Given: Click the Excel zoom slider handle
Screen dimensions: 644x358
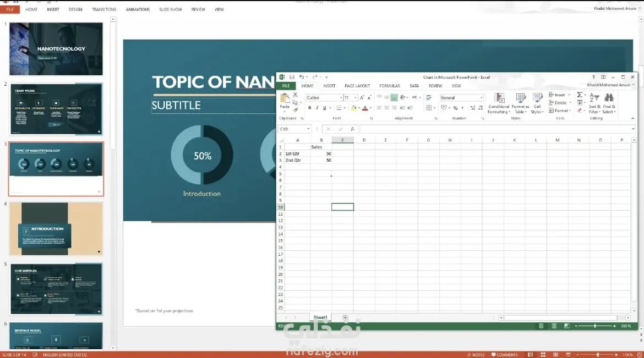Looking at the screenshot, I should [594, 326].
